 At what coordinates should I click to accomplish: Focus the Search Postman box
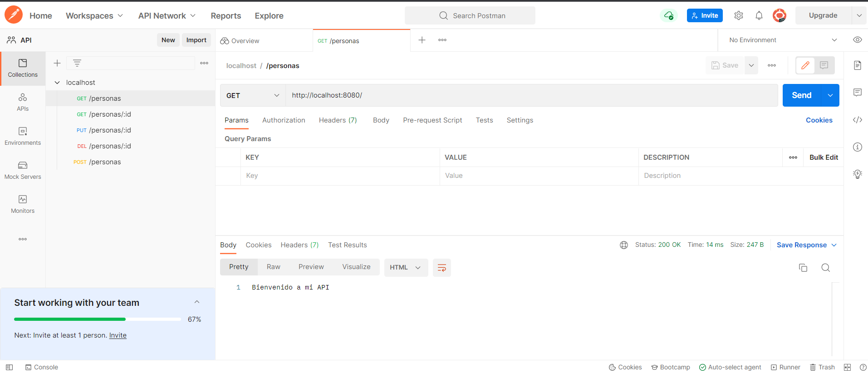(470, 15)
